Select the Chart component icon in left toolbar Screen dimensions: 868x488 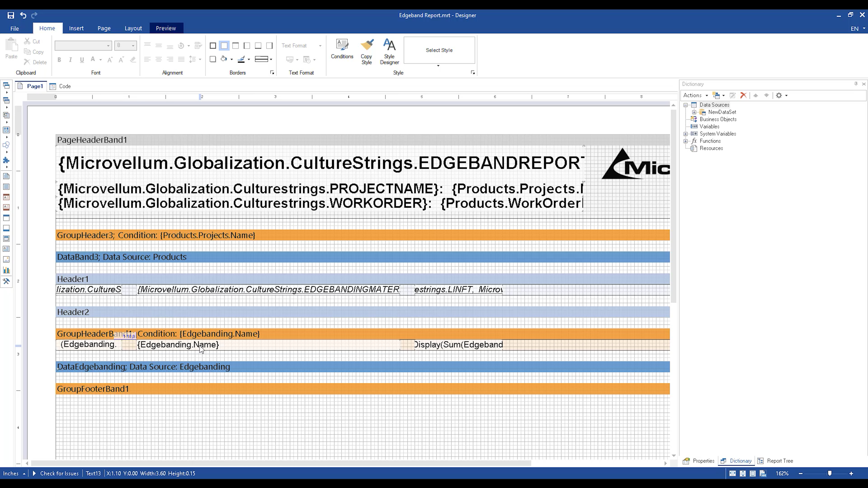[x=6, y=270]
